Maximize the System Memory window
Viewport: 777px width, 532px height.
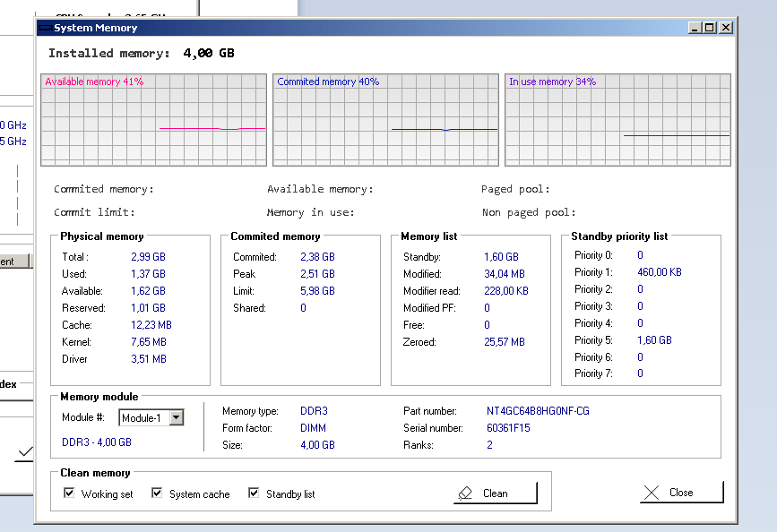[710, 28]
